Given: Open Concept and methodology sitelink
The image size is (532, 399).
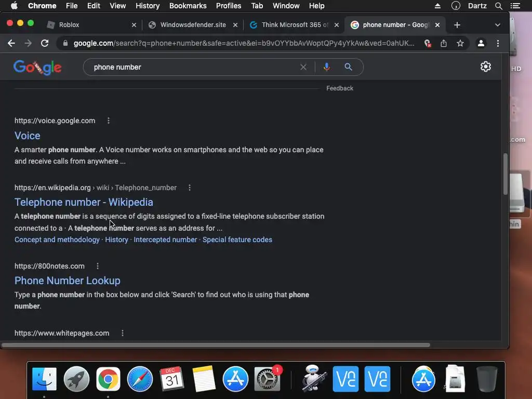Looking at the screenshot, I should pyautogui.click(x=57, y=240).
